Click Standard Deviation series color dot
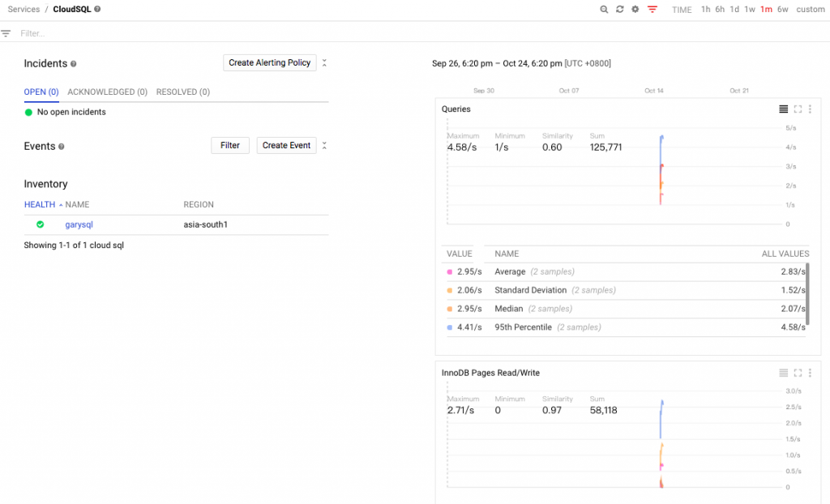830x504 pixels. (x=449, y=291)
